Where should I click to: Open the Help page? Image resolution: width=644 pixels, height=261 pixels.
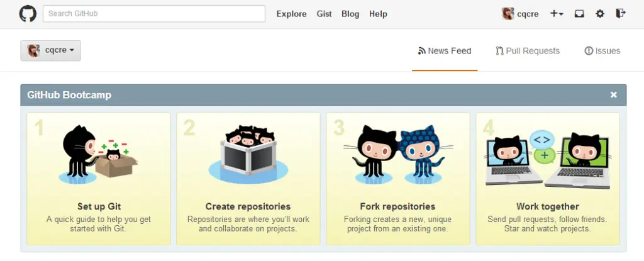[378, 14]
